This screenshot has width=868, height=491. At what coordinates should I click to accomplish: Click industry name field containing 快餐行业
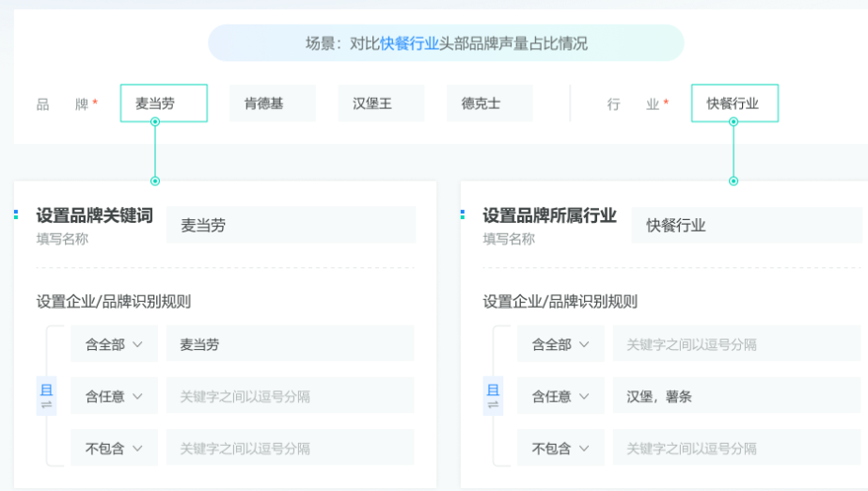tap(747, 225)
